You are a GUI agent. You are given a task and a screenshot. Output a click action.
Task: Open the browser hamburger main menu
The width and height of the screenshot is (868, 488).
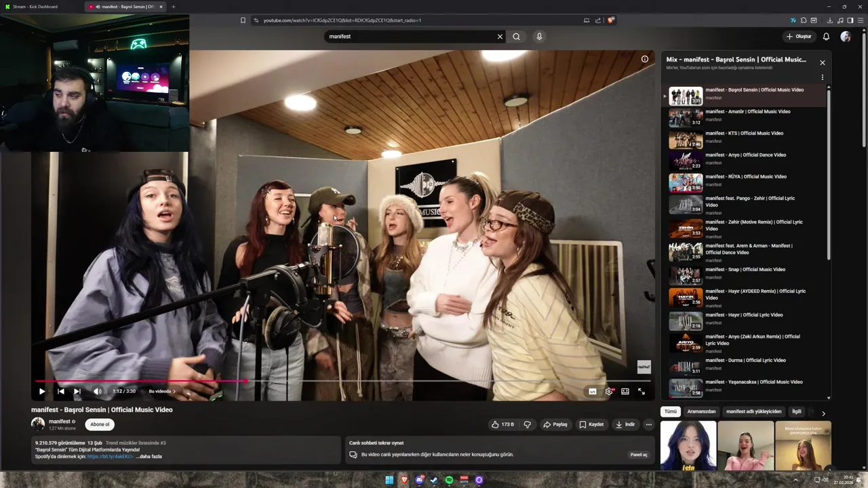(861, 20)
